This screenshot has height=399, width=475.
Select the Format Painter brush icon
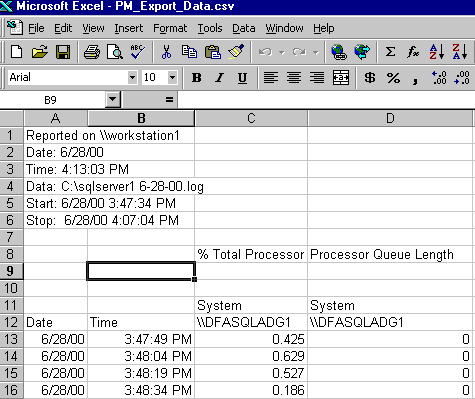[236, 52]
